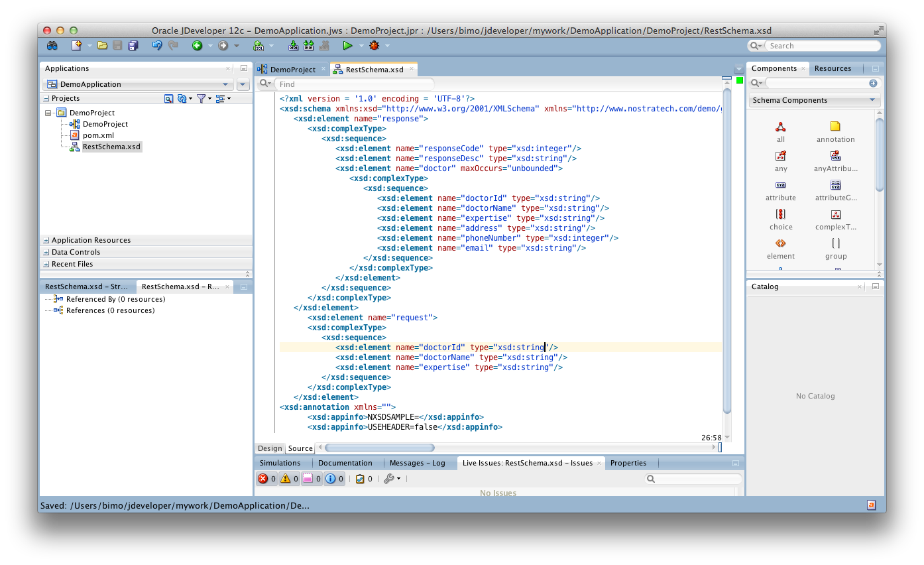Select the attribute component from Schema Components
This screenshot has width=924, height=565.
781,190
